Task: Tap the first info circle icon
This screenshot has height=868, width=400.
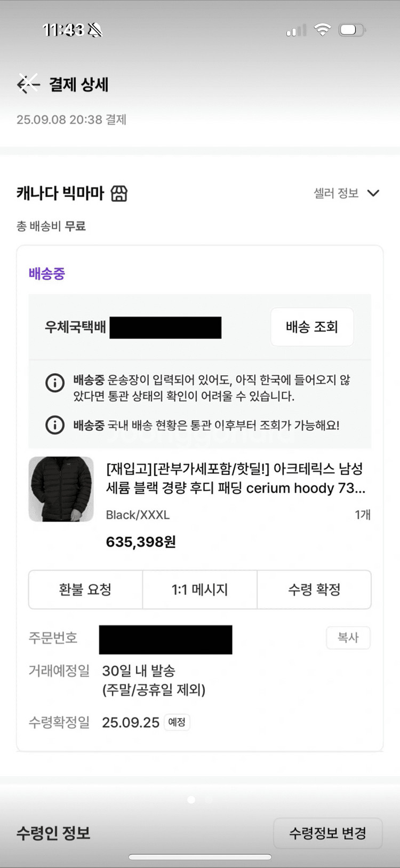Action: point(55,383)
